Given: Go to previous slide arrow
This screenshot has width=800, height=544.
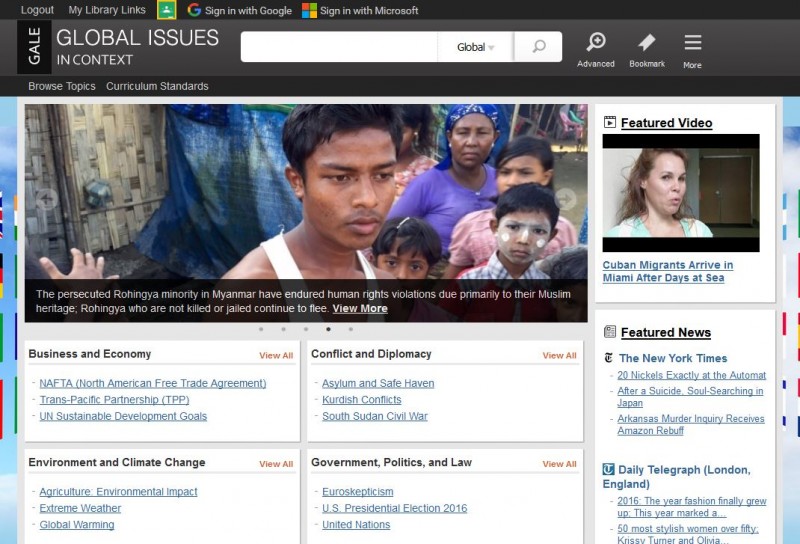Looking at the screenshot, I should click(x=47, y=199).
